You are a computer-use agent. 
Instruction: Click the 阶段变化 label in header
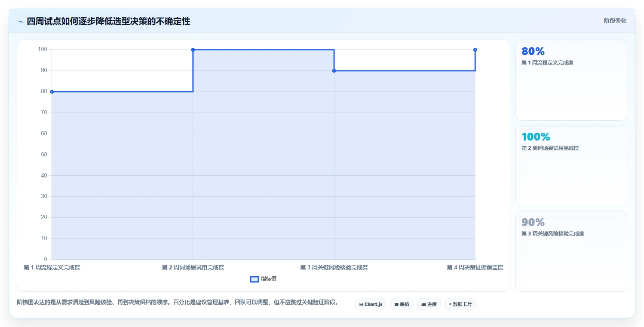(615, 21)
